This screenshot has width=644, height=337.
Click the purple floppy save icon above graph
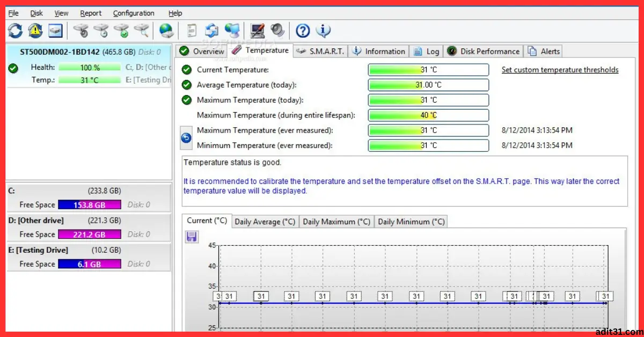point(192,237)
